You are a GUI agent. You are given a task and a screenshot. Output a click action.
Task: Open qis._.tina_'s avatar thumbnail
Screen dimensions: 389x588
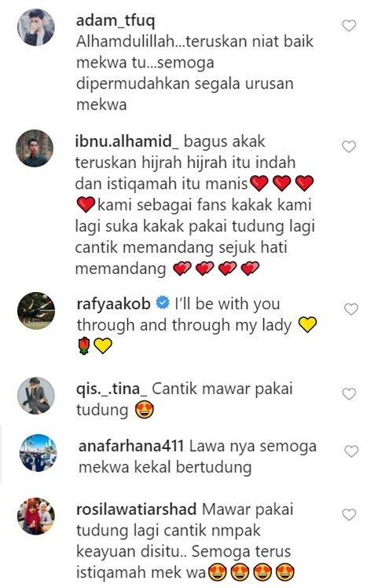tap(36, 396)
